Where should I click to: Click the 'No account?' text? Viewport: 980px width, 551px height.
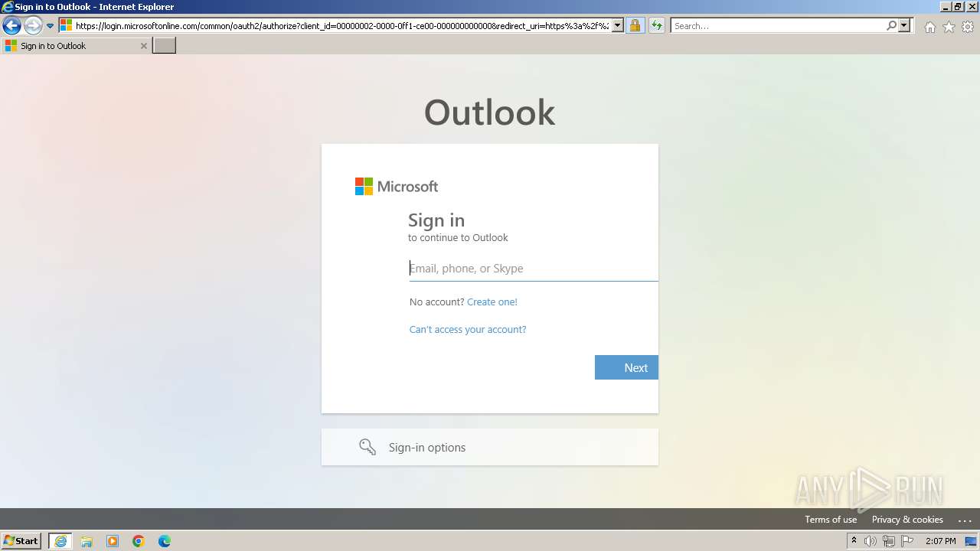pyautogui.click(x=437, y=302)
